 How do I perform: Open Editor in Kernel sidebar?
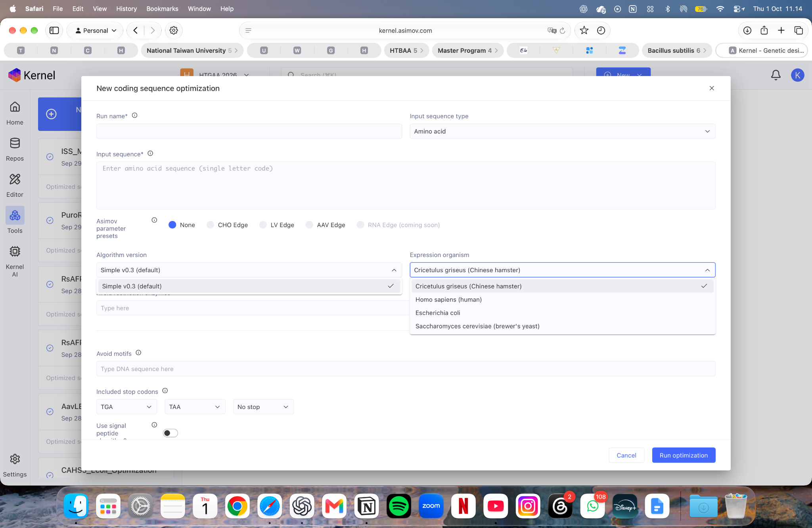click(15, 185)
